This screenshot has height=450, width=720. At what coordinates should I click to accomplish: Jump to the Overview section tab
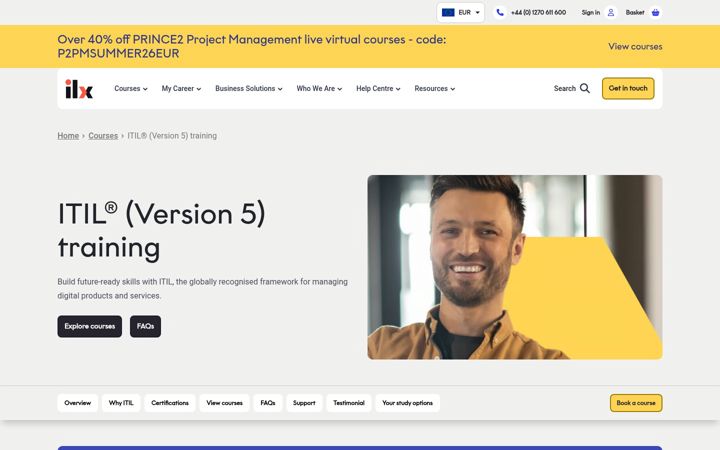click(x=78, y=403)
